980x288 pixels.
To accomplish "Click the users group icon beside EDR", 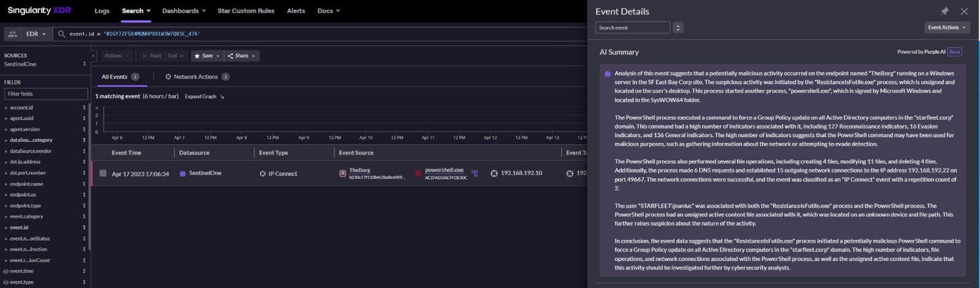I will [12, 34].
